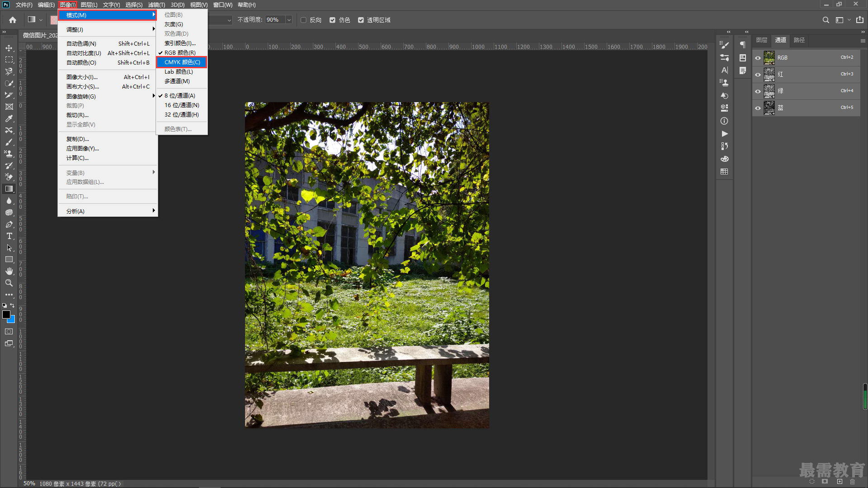868x488 pixels.
Task: Select the Path Selection tool
Action: [x=9, y=248]
